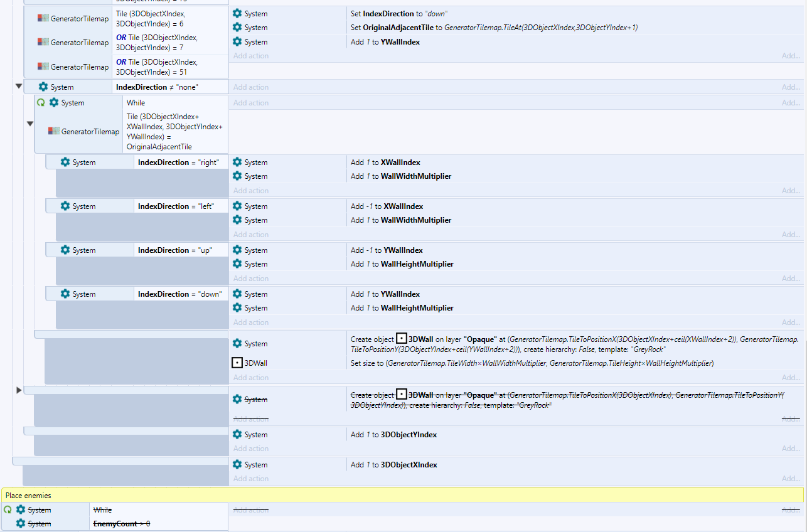Select the Set IndexDirection to "down" action text
This screenshot has width=807, height=532.
[399, 13]
